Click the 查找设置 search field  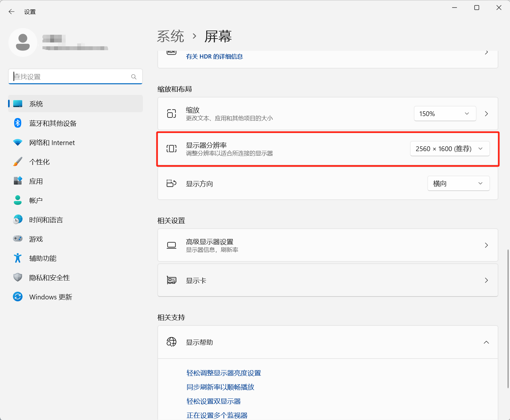click(75, 77)
